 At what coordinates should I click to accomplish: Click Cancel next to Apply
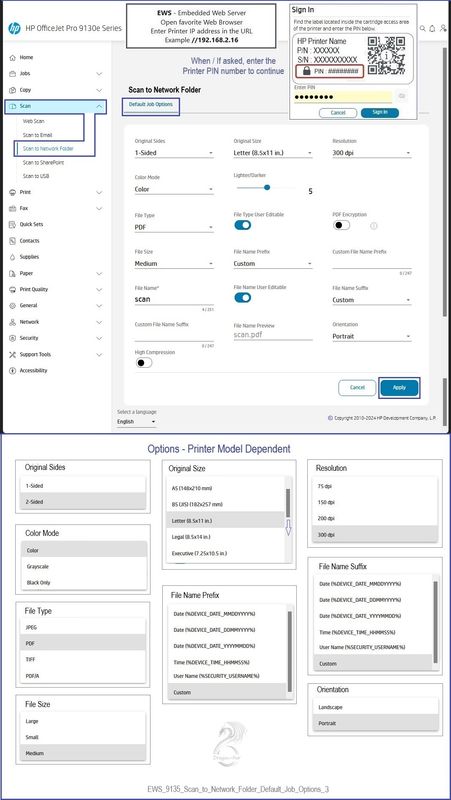[x=357, y=388]
